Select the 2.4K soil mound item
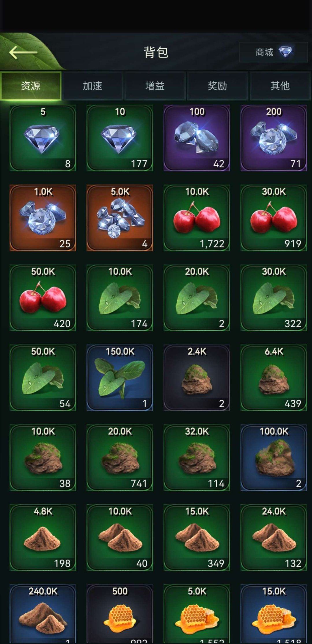This screenshot has height=644, width=312. point(197,378)
